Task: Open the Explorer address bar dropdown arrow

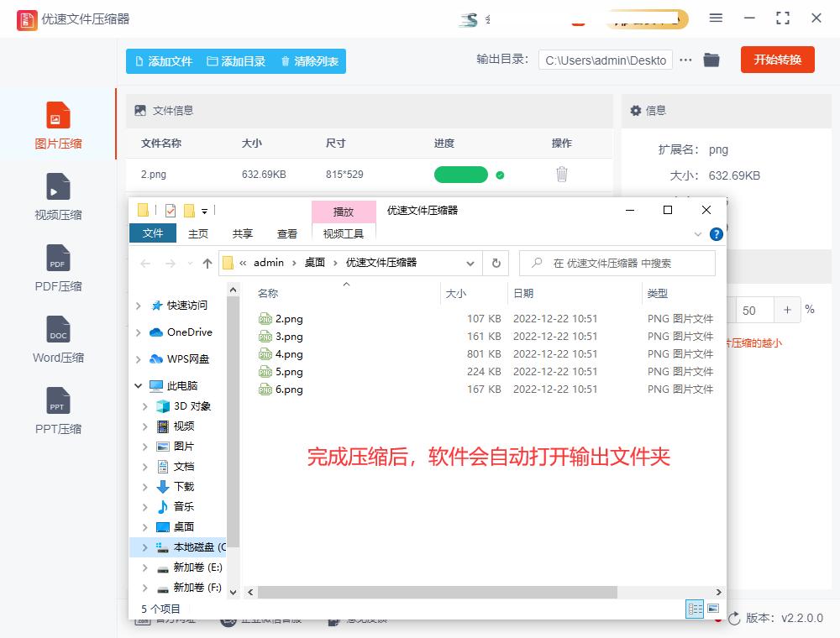Action: pyautogui.click(x=470, y=263)
